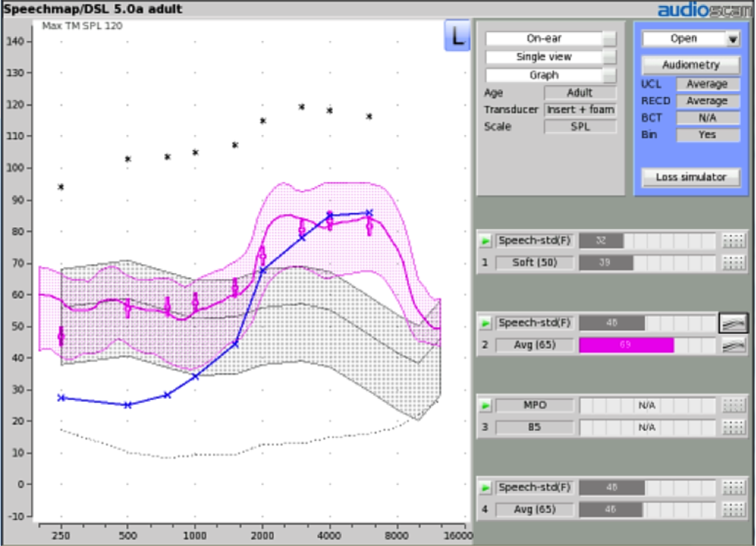Select test 1 Soft (50) level button
Screen dimensions: 756x546
coord(534,263)
